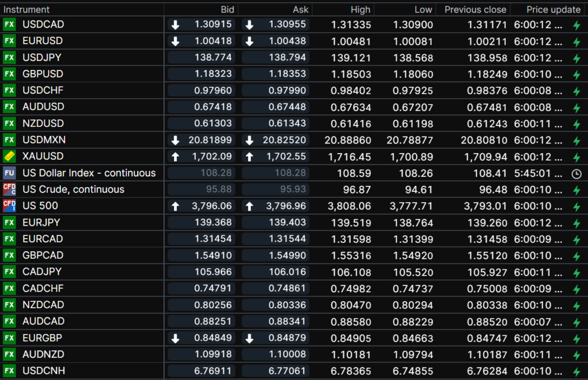
Task: Click the CFD icon beside US Crude
Action: click(9, 189)
